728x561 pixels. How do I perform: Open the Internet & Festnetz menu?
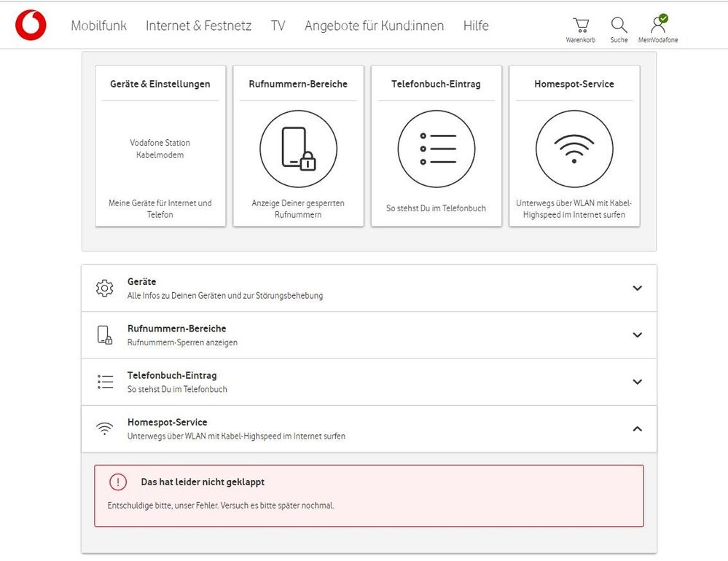[198, 25]
